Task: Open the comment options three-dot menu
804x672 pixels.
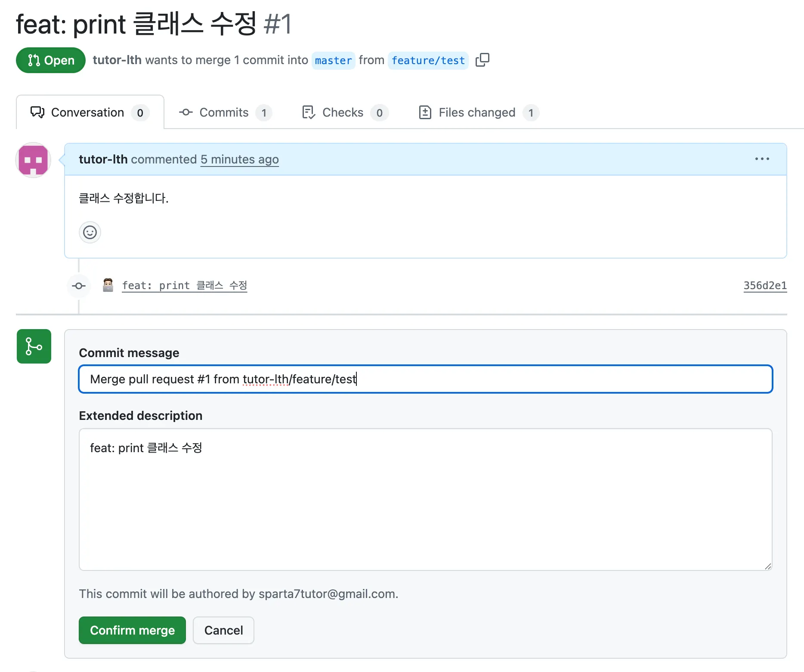Action: coord(762,159)
